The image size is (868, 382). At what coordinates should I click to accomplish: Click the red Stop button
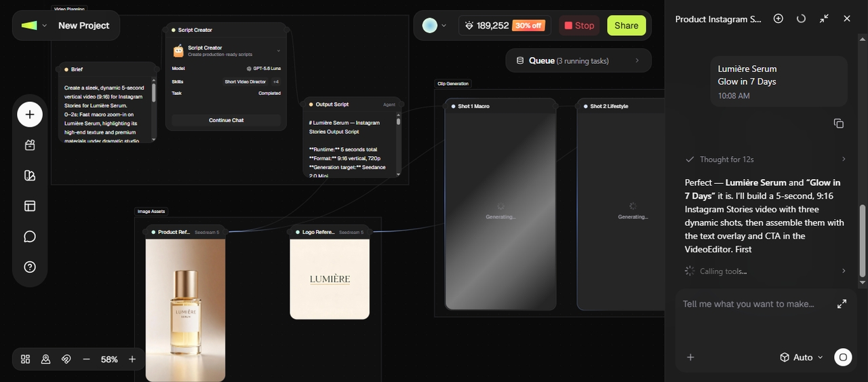tap(578, 26)
